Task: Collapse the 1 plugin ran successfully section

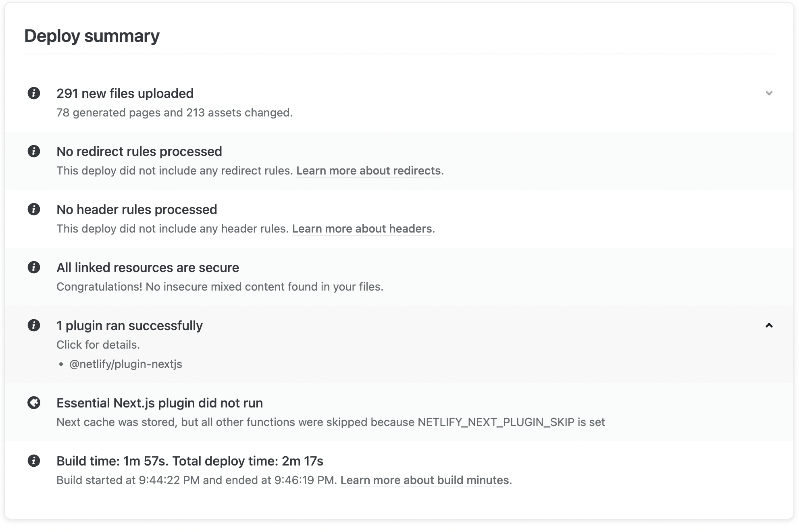Action: [769, 326]
